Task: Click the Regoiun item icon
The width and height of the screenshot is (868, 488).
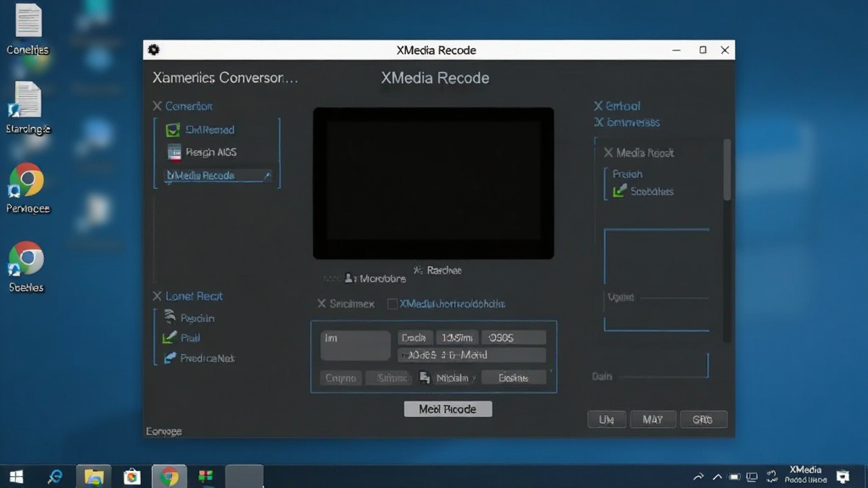Action: (170, 317)
